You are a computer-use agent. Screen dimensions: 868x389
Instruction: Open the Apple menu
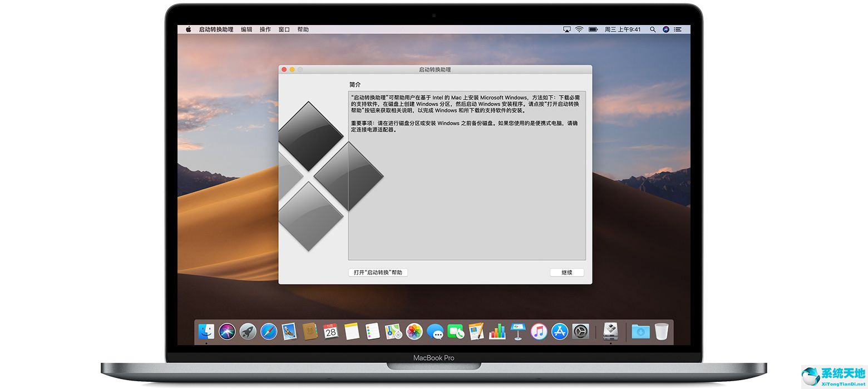188,29
